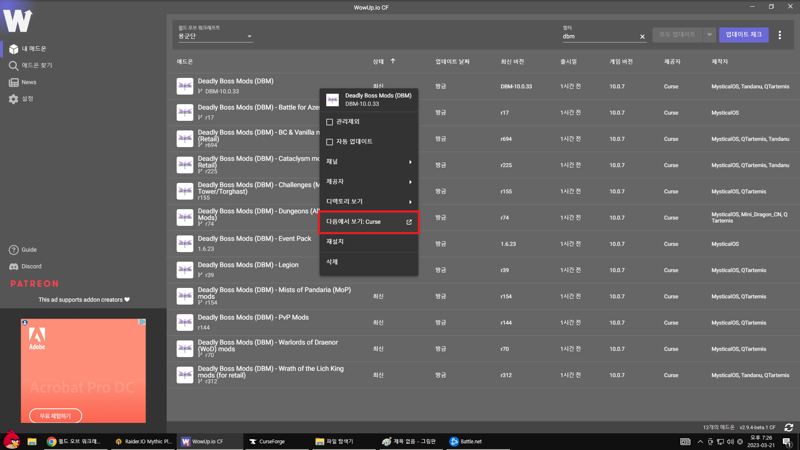Open the 애드온 찾기 search section
Viewport: 800px width, 450px height.
31,65
